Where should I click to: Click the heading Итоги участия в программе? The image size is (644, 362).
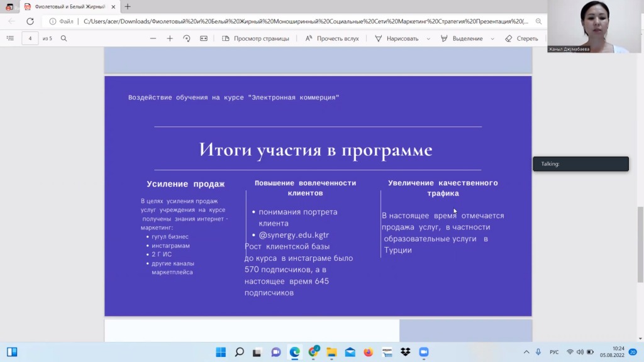click(316, 150)
